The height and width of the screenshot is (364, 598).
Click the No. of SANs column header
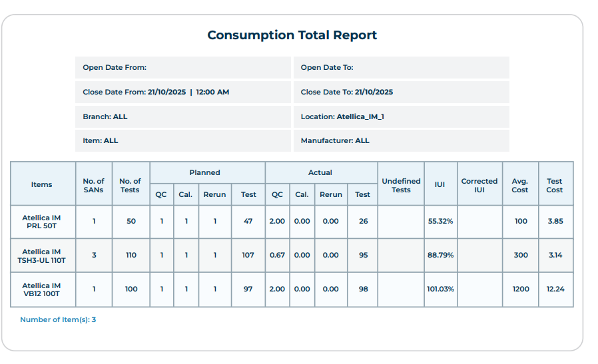(93, 185)
